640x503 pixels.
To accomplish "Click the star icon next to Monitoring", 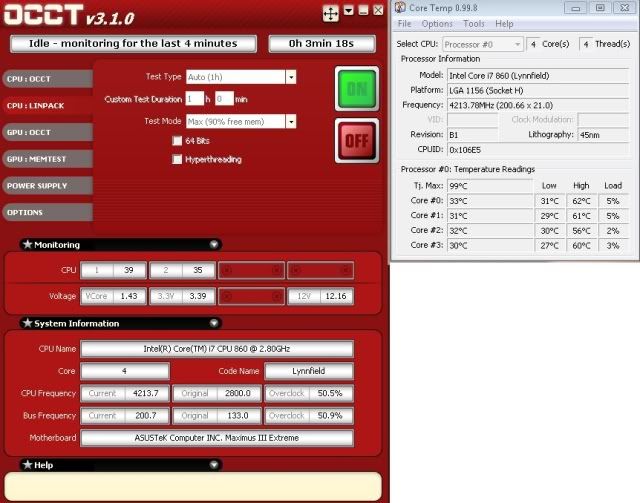I will pyautogui.click(x=26, y=244).
